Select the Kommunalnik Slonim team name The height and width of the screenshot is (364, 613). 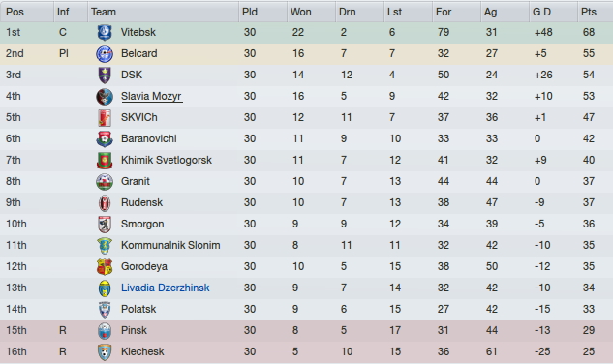(170, 245)
